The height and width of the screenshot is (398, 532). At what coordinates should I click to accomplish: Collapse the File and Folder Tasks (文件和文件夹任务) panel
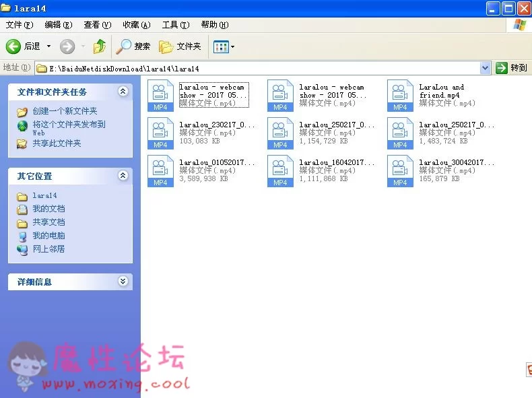123,92
